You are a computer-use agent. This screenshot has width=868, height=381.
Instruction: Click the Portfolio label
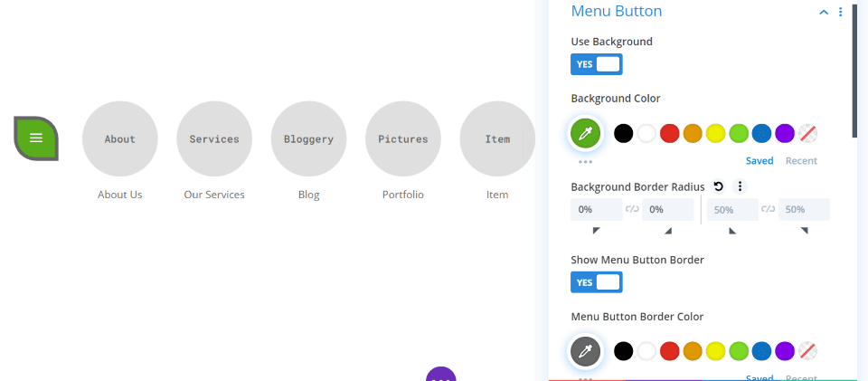[x=403, y=195]
